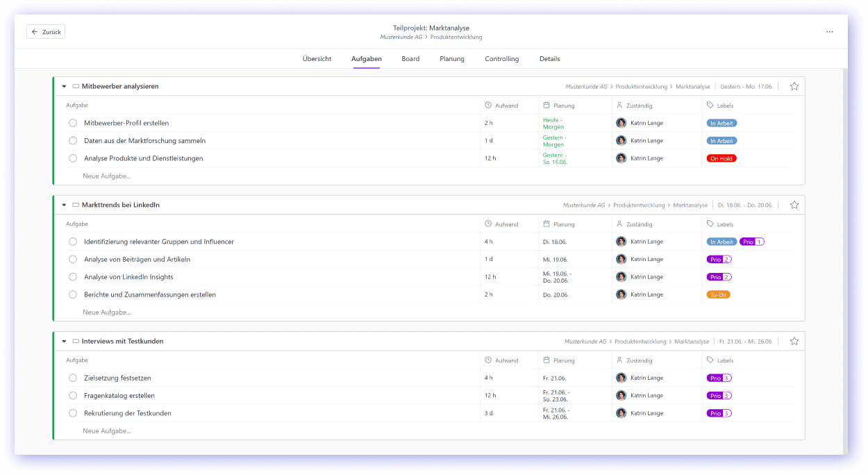Collapse the Mitbewerber analysieren section
The height and width of the screenshot is (475, 868).
[64, 87]
